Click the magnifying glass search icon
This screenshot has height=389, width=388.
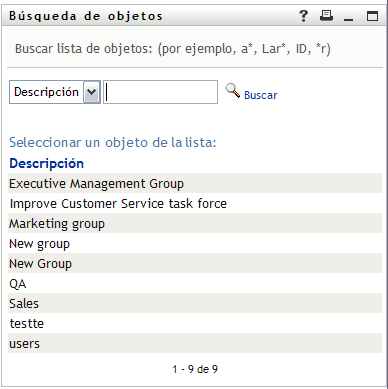point(233,91)
